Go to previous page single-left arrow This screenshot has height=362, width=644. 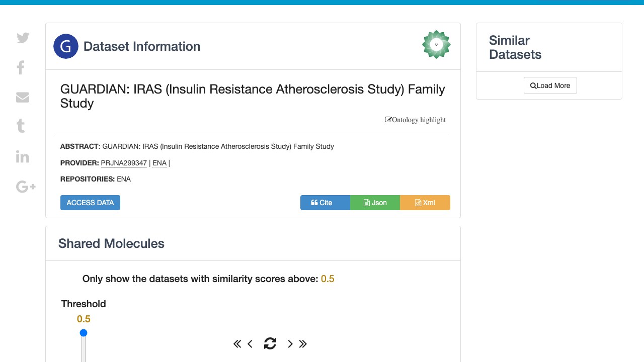[250, 344]
